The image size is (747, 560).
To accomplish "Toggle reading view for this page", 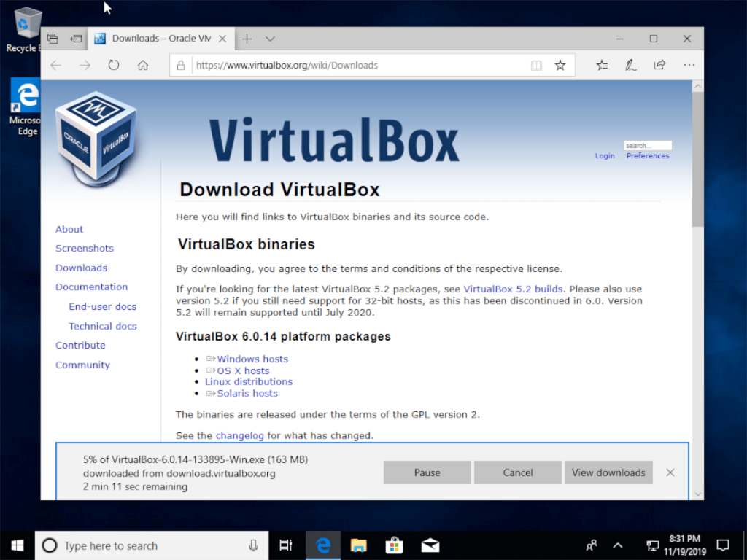I will pyautogui.click(x=536, y=65).
